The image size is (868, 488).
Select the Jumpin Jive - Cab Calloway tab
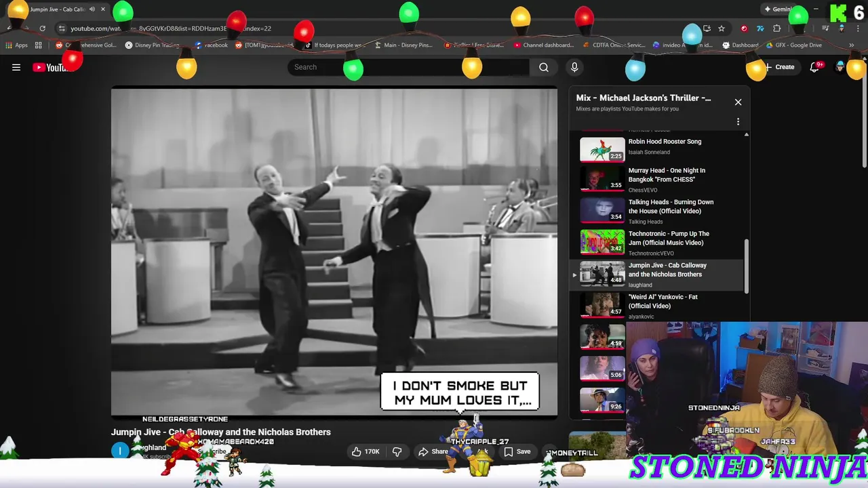58,9
